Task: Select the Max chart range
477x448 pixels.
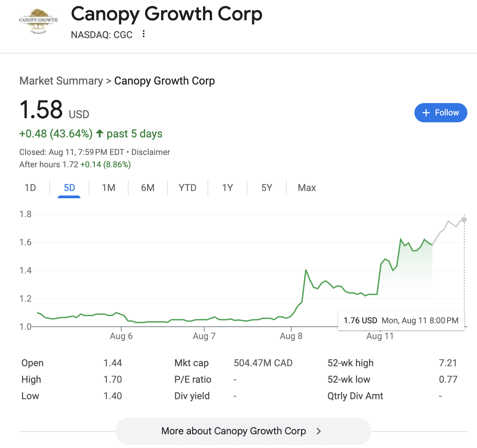Action: (x=307, y=188)
